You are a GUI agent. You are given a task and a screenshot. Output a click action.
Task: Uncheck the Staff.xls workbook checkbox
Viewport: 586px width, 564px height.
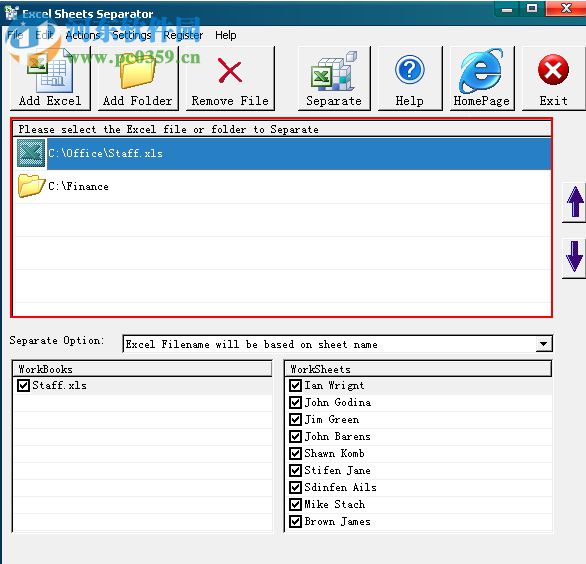(23, 385)
